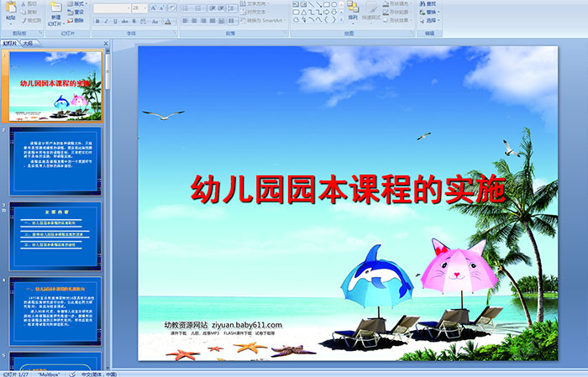Toggle Strikethrough formatting

(124, 21)
